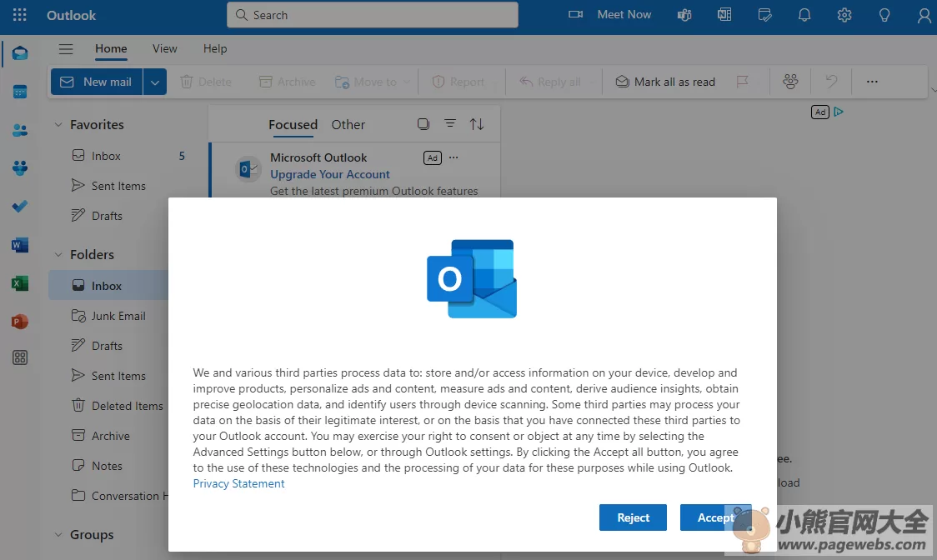Open the Microsoft Outlook ad message
Screen dimensions: 937x560
tap(355, 170)
